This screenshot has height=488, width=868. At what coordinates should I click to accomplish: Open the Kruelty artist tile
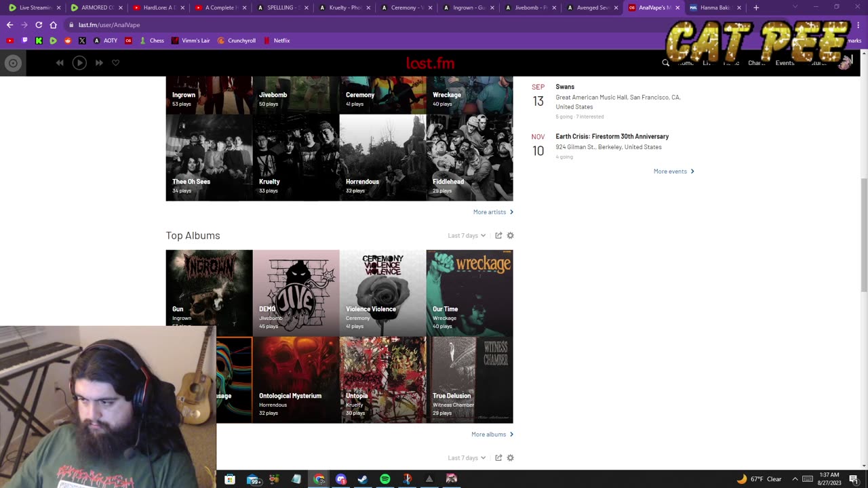click(x=296, y=157)
